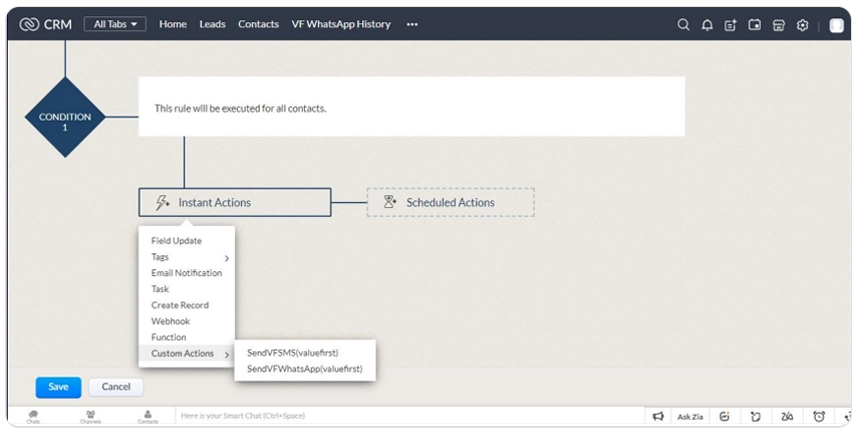Open the notifications bell
This screenshot has width=859, height=430.
[707, 25]
